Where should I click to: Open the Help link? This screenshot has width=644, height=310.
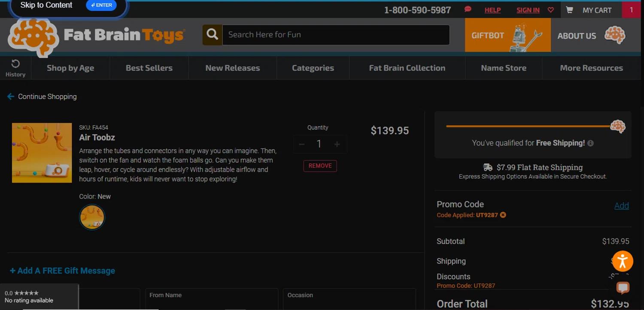click(492, 10)
